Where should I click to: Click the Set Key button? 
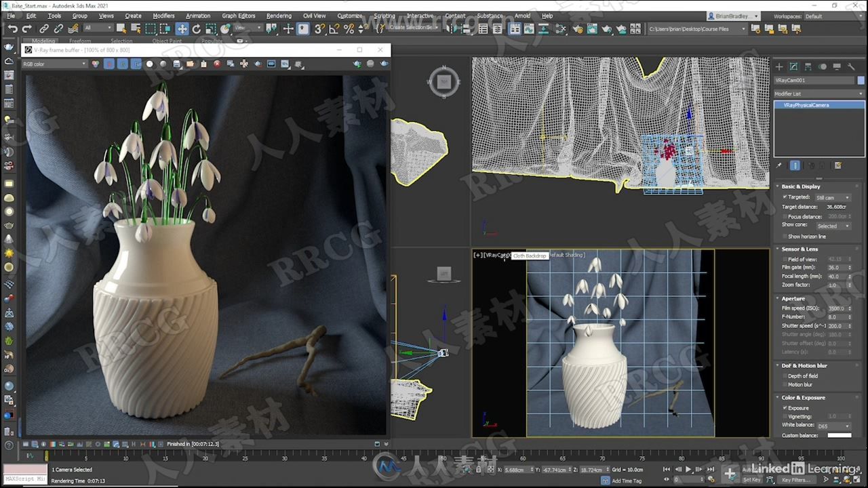(752, 480)
